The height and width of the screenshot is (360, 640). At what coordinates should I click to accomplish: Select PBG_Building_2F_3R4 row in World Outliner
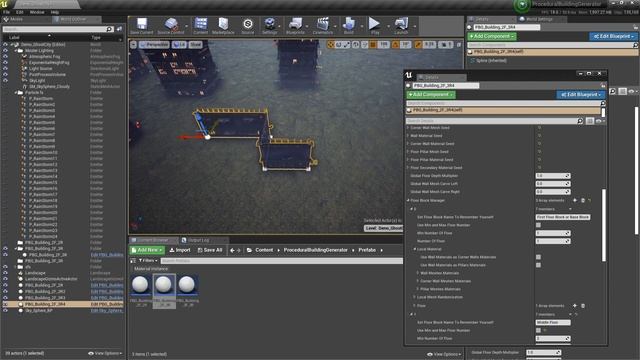[x=62, y=304]
